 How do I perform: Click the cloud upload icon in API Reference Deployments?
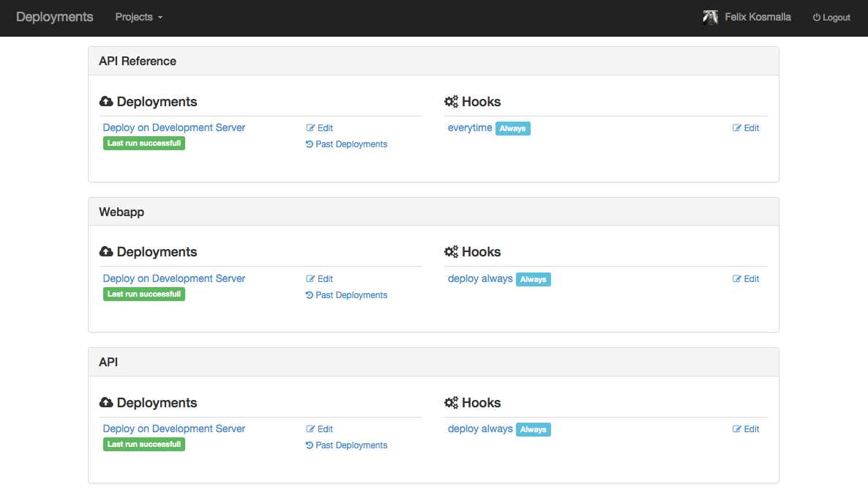point(106,102)
